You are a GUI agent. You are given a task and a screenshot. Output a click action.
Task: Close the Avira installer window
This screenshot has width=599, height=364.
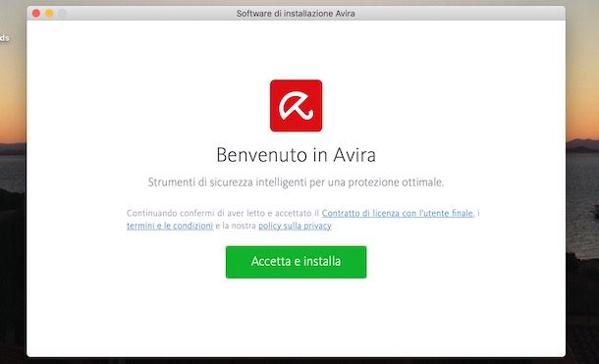click(36, 14)
